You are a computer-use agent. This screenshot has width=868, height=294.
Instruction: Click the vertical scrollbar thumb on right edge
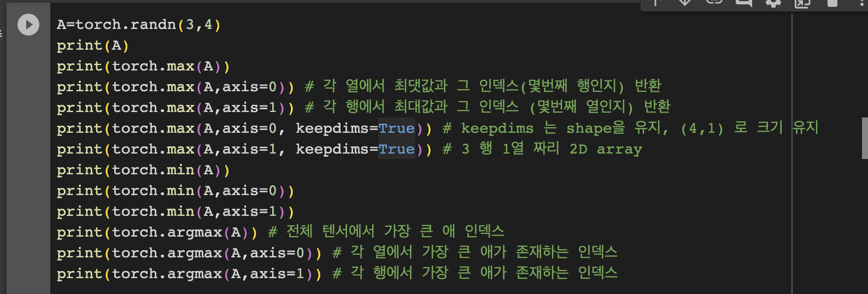tap(865, 138)
